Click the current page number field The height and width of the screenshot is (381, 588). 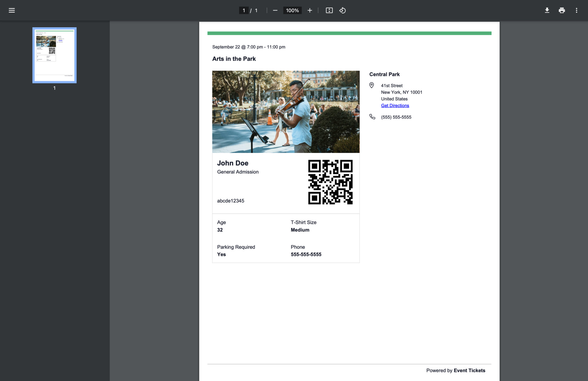pyautogui.click(x=244, y=10)
